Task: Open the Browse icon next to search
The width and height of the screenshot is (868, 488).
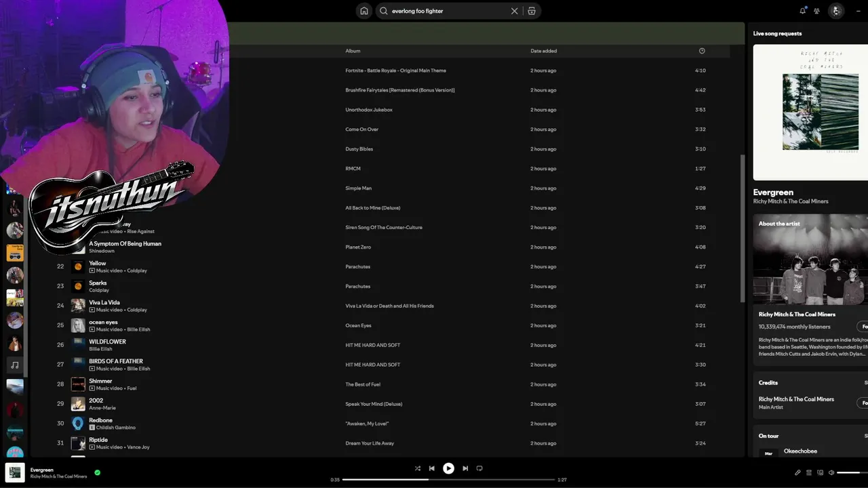Action: pos(532,11)
